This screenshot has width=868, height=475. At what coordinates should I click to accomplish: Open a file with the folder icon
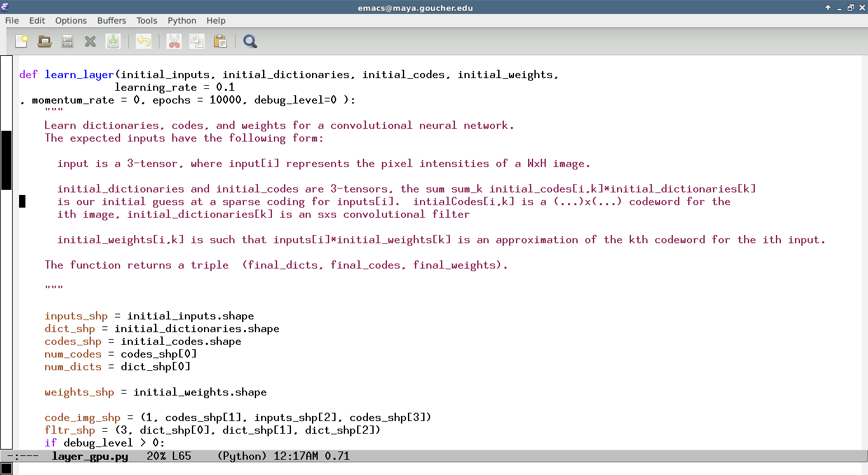click(44, 42)
